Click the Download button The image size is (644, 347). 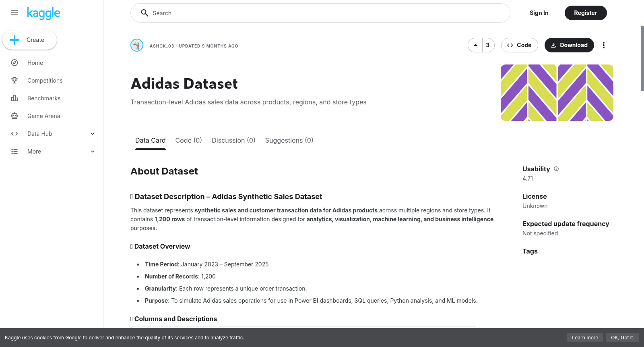coord(569,45)
